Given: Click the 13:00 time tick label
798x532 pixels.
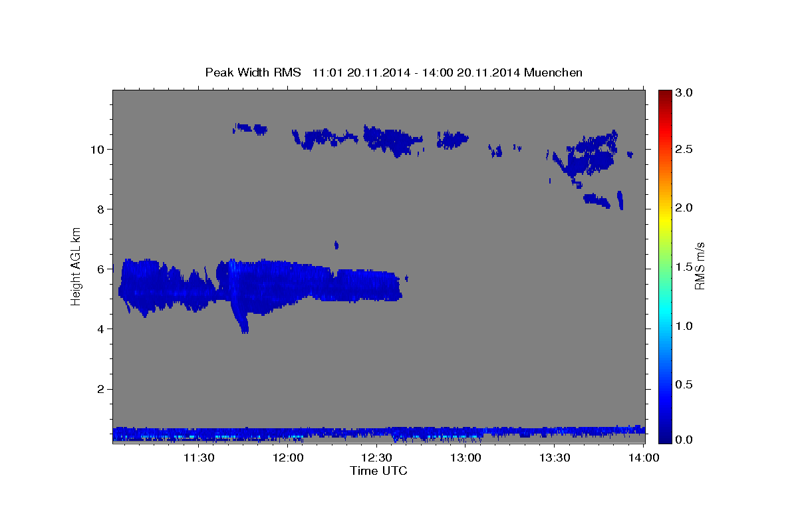Looking at the screenshot, I should click(x=466, y=458).
